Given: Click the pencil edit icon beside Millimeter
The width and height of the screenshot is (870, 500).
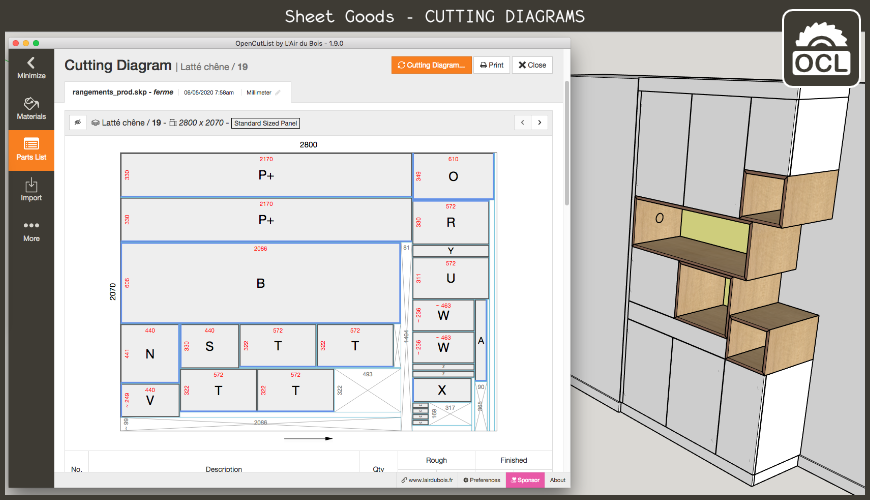Looking at the screenshot, I should [x=277, y=93].
